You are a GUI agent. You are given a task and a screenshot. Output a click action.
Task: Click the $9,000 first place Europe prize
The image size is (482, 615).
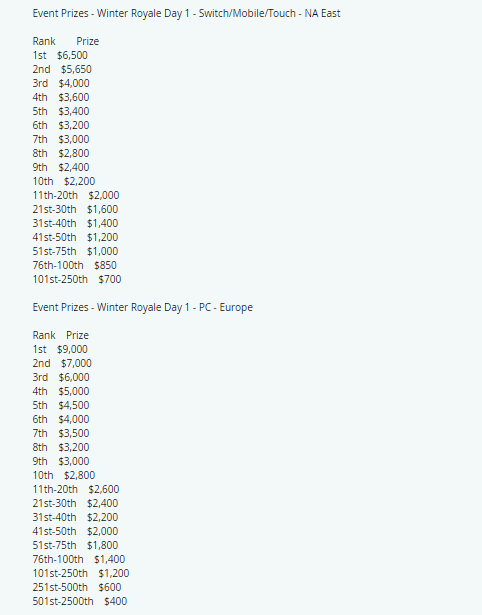(x=72, y=349)
